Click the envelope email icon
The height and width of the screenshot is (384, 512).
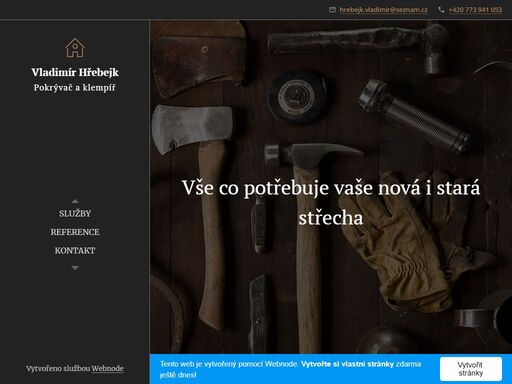(x=332, y=10)
